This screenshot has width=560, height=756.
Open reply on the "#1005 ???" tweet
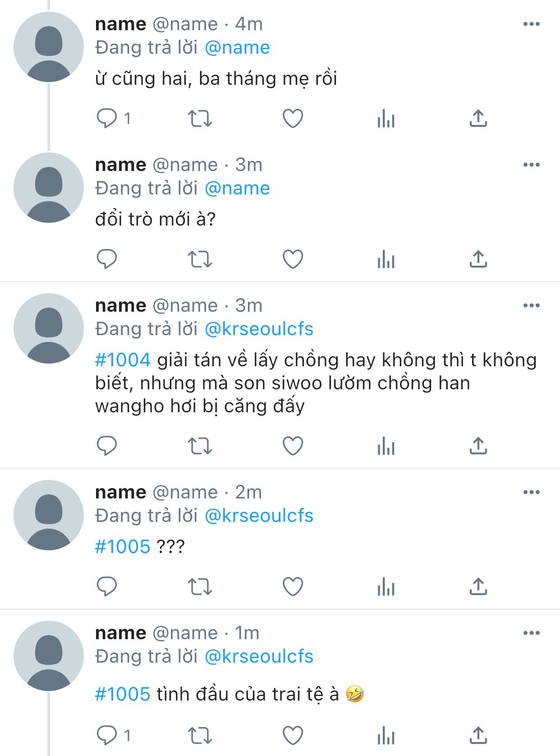point(107,587)
